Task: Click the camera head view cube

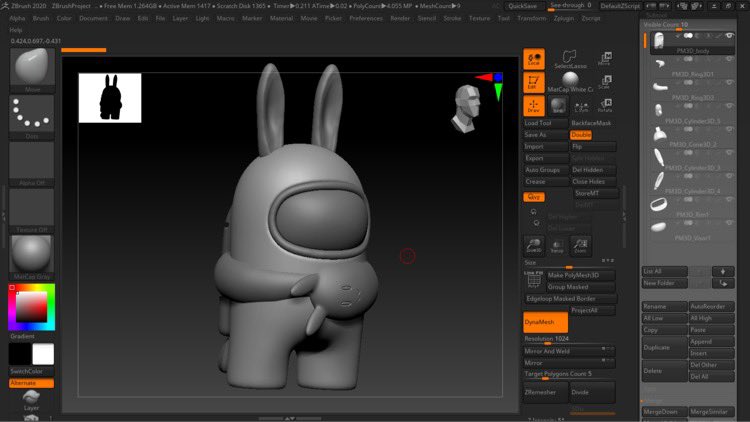Action: coord(466,109)
